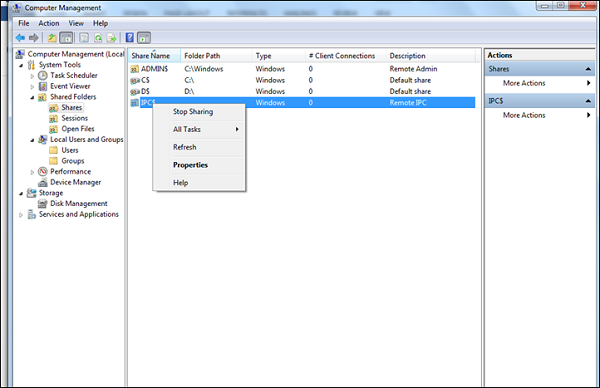600x388 pixels.
Task: Expand the Event Viewer node arrow
Action: click(x=33, y=87)
